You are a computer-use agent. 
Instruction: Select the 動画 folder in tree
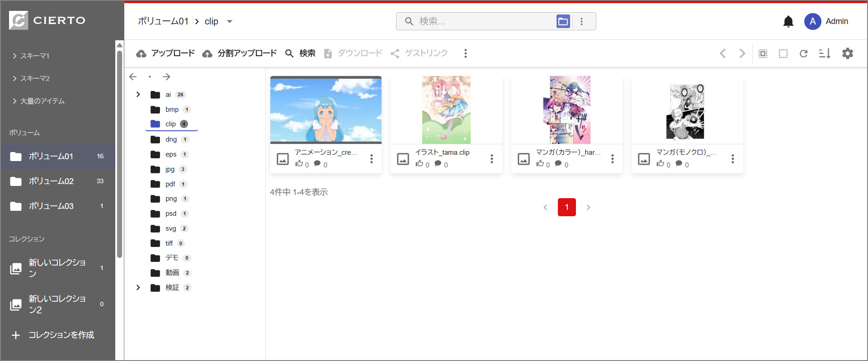coord(171,273)
